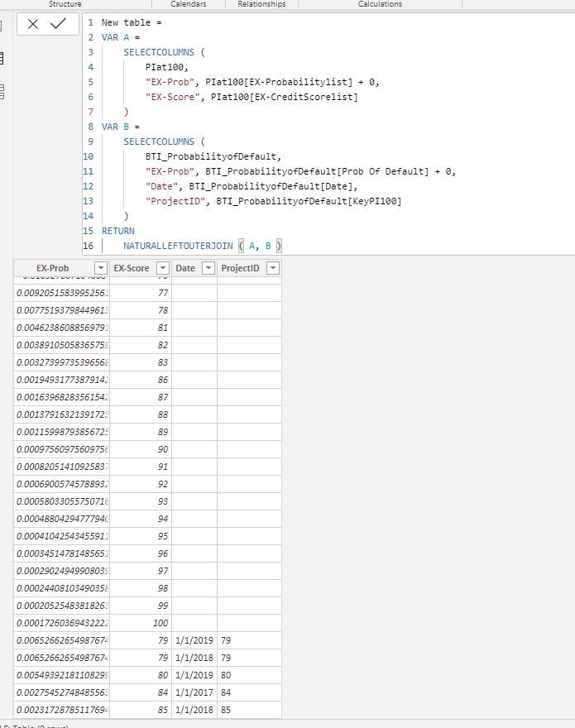Select EX-Prob cell 0.0077519379844961
575x728 pixels.
(x=62, y=310)
